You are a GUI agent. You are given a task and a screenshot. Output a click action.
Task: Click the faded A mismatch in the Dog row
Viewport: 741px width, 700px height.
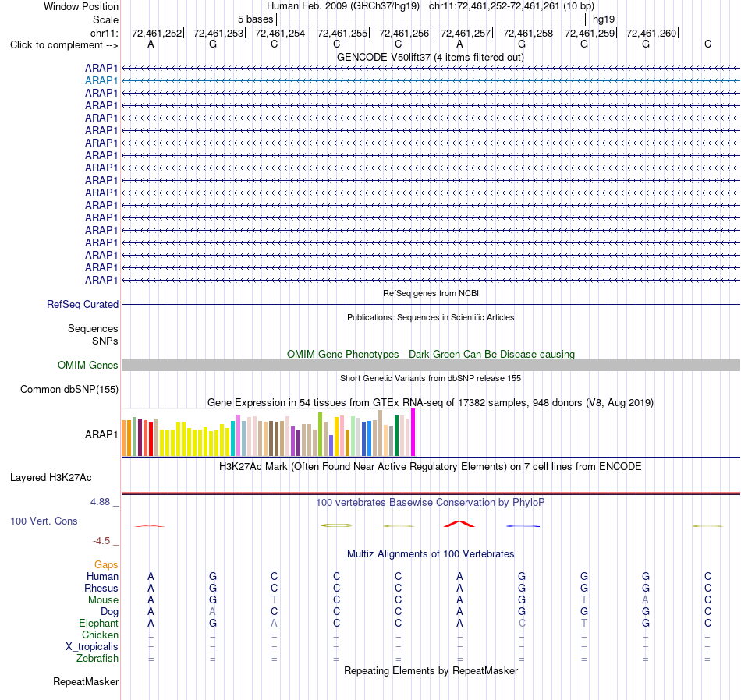coord(212,612)
